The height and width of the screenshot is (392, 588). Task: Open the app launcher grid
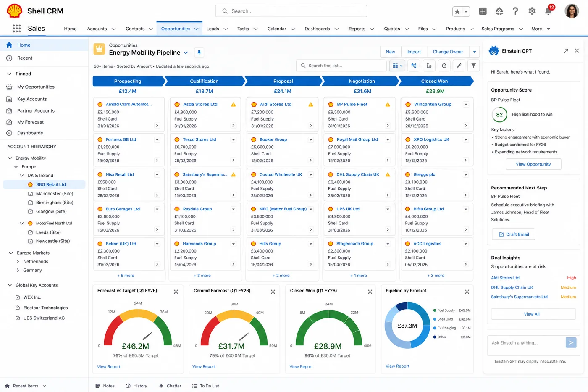click(16, 29)
